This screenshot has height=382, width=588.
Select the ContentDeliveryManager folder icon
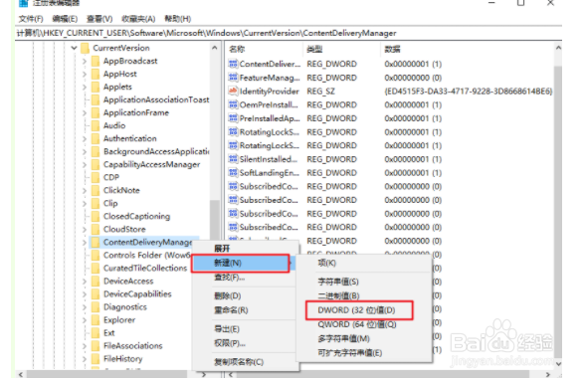[96, 242]
